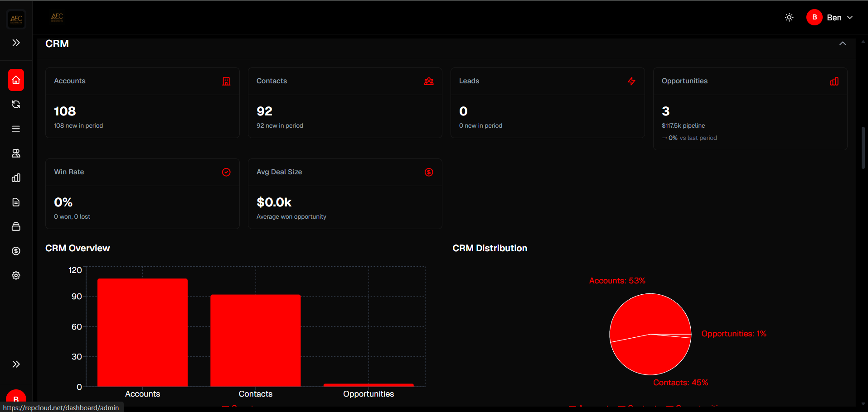Image resolution: width=868 pixels, height=412 pixels.
Task: Click 'Opportunities: 1%' pie label
Action: click(734, 334)
